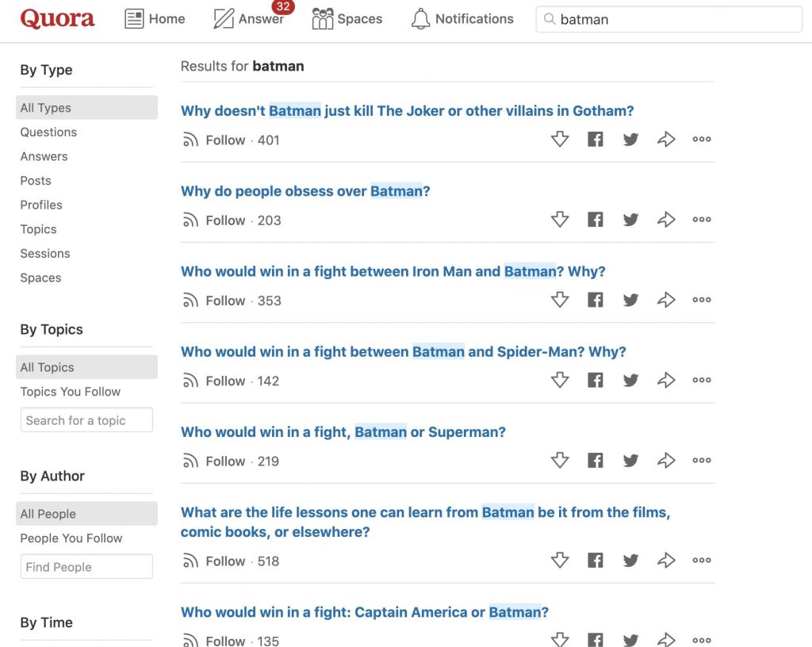Viewport: 812px width, 647px height.
Task: Click the share arrow on the Captain America question
Action: (666, 639)
